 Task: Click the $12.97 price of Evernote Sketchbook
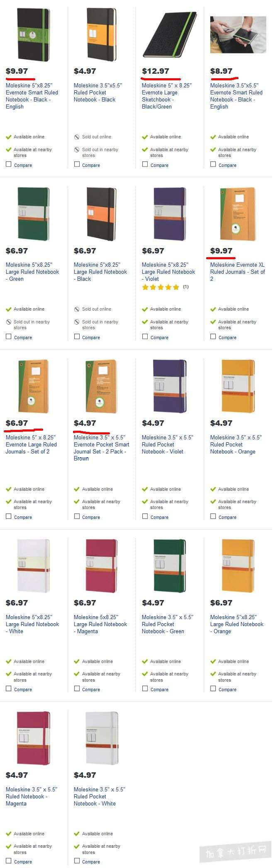click(x=156, y=71)
